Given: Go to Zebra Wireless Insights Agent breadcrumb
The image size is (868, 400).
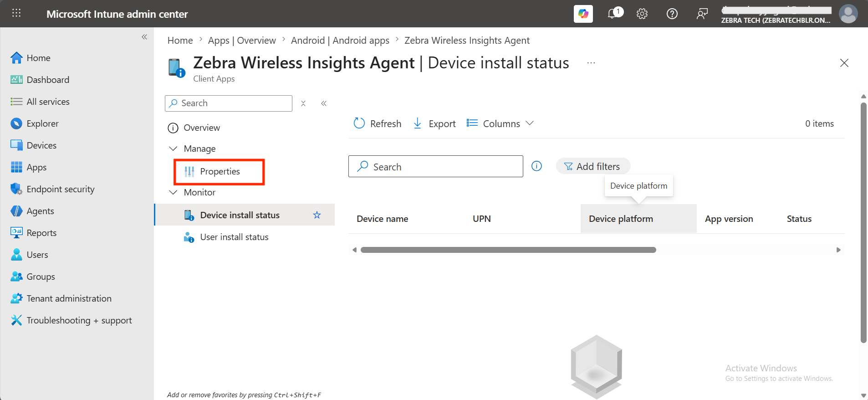Looking at the screenshot, I should pyautogui.click(x=467, y=41).
